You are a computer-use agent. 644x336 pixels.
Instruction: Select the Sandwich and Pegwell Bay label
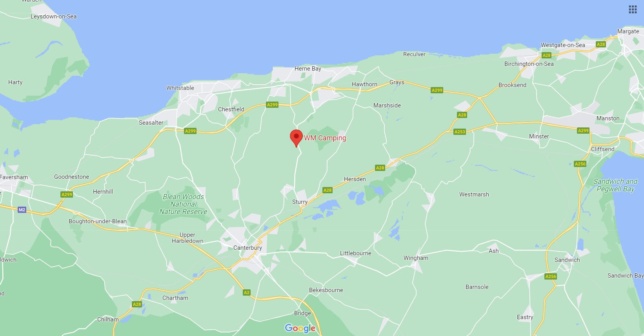[x=615, y=185]
